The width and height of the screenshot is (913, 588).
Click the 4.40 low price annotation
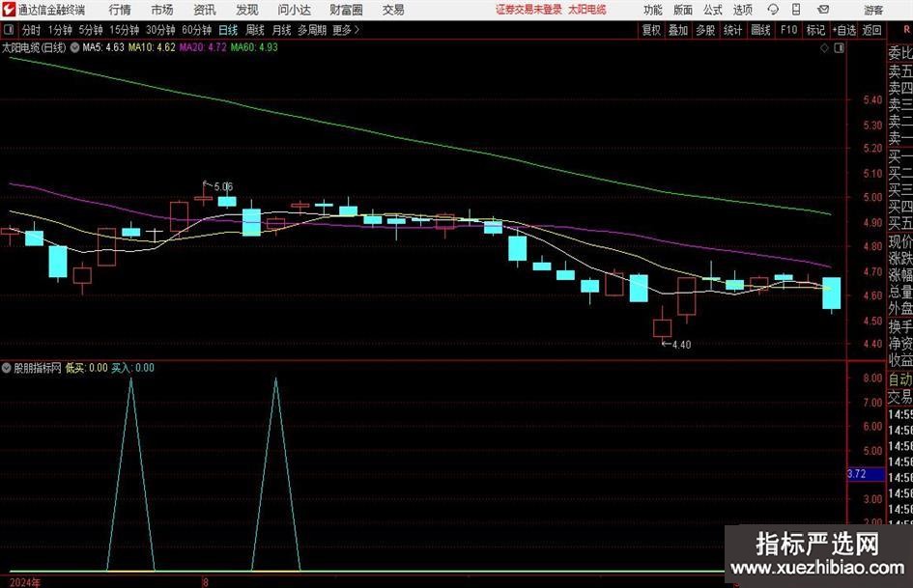(x=681, y=345)
